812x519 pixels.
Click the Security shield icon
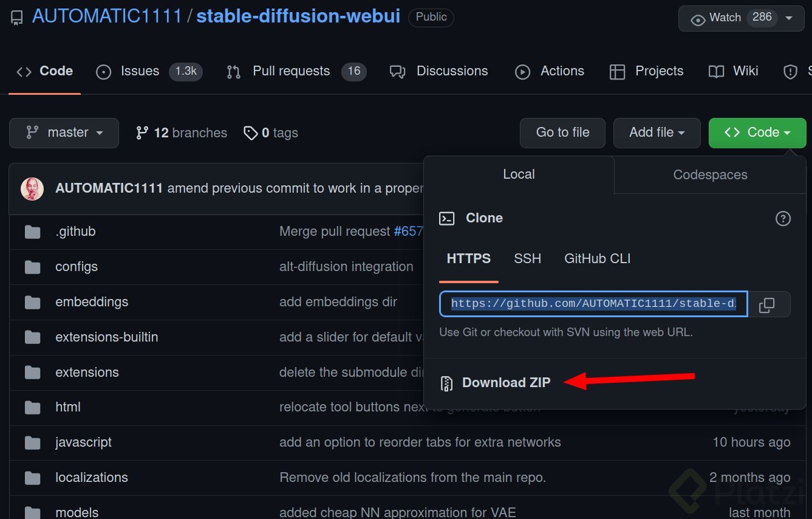tap(790, 72)
